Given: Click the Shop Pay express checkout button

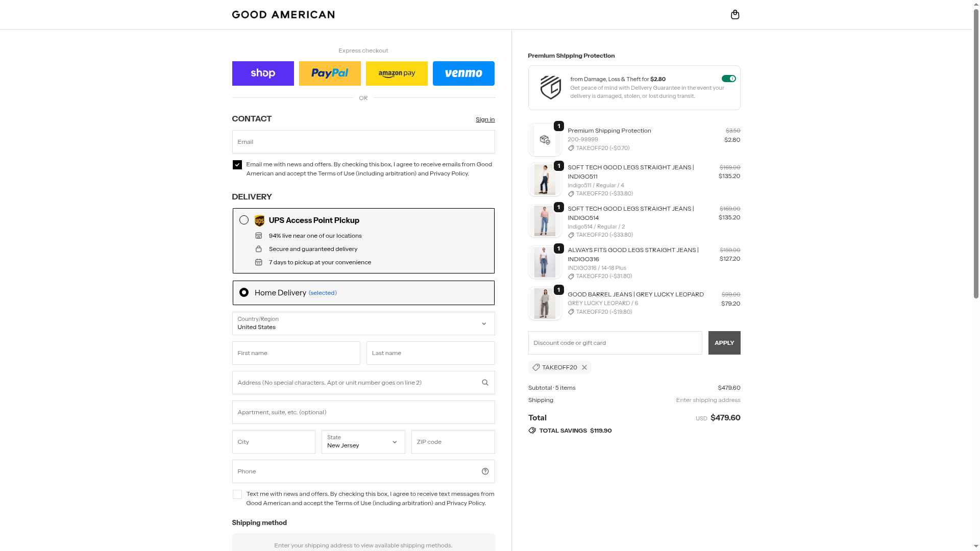Looking at the screenshot, I should coord(263,73).
